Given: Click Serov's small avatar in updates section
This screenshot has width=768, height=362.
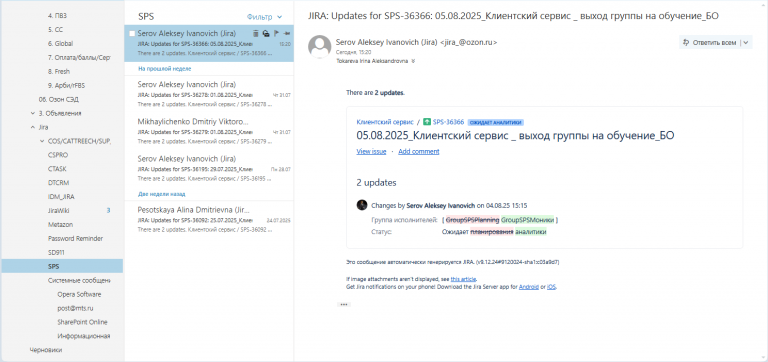Looking at the screenshot, I should coord(362,205).
